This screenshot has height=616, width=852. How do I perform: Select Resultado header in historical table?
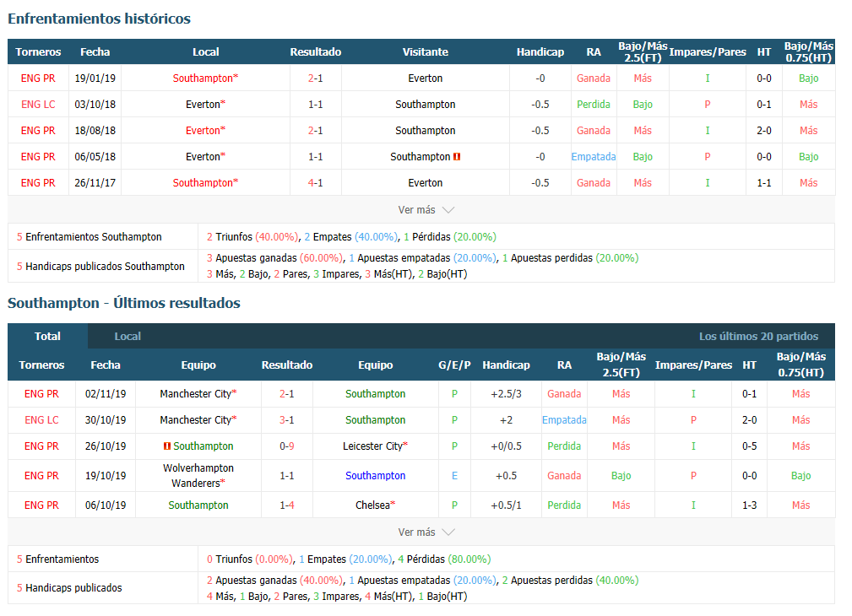[315, 52]
